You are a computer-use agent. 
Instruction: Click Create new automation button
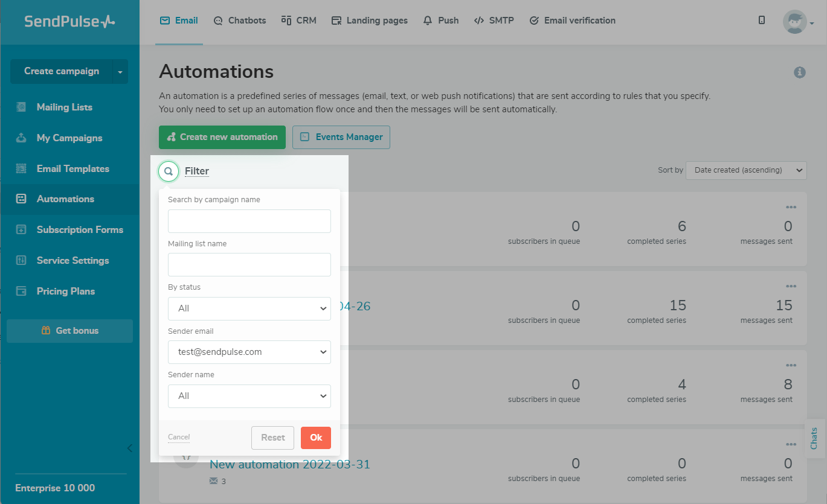point(222,137)
